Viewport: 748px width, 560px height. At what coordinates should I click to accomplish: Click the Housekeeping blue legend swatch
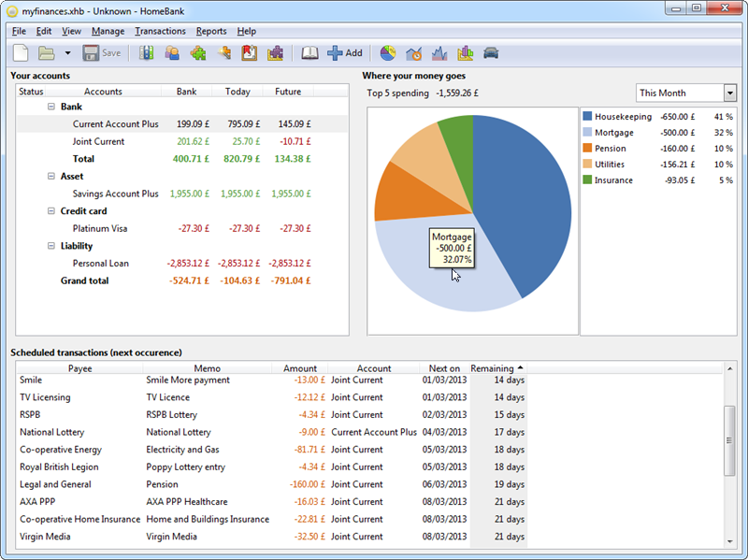587,117
